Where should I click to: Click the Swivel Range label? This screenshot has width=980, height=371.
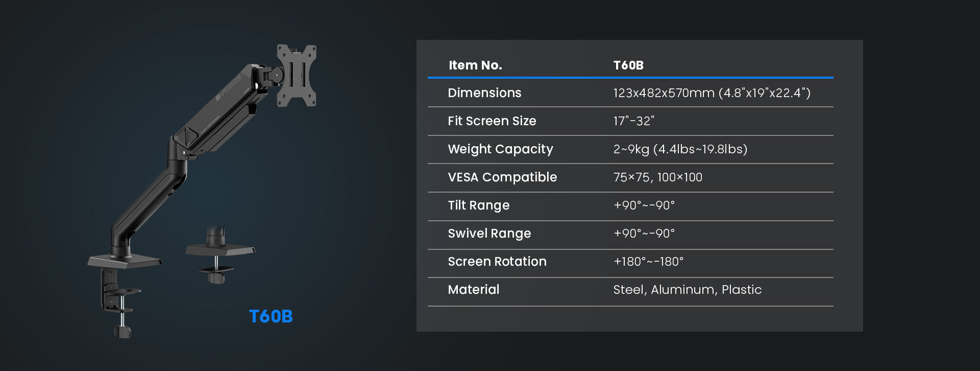pos(489,234)
